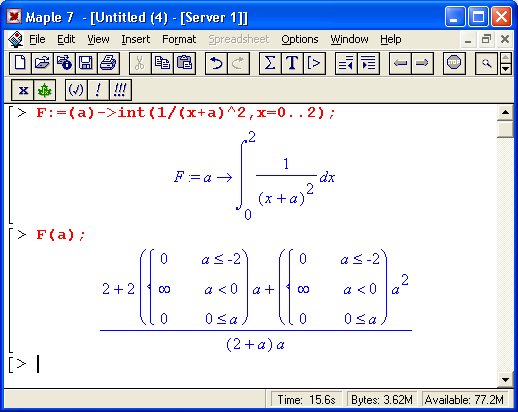Toggle standard math notation x button

23,90
